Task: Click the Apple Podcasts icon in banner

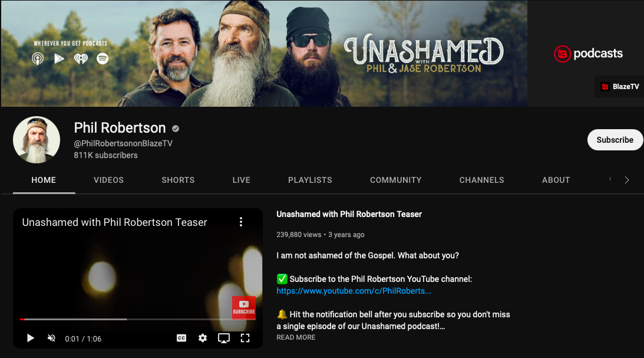Action: (x=38, y=59)
